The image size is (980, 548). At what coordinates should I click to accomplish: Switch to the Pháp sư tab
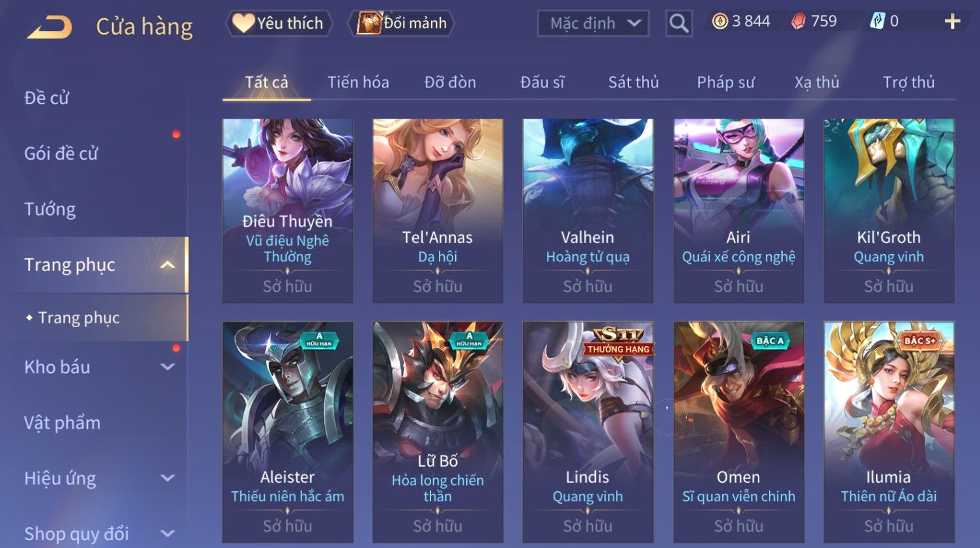(725, 82)
